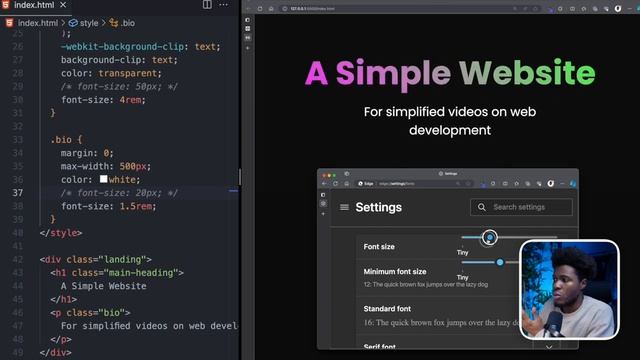Click the Font size slider handle
Image resolution: width=640 pixels, height=360 pixels.
point(489,237)
